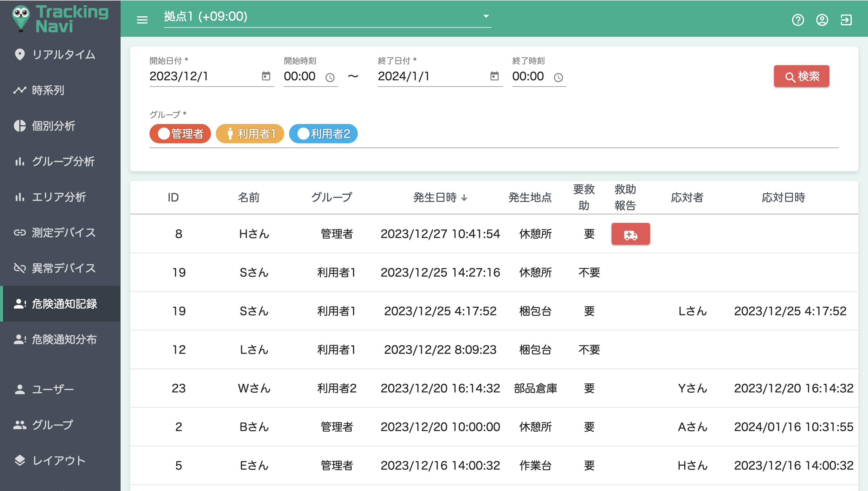Click the end time clock icon
This screenshot has width=868, height=491.
[558, 78]
